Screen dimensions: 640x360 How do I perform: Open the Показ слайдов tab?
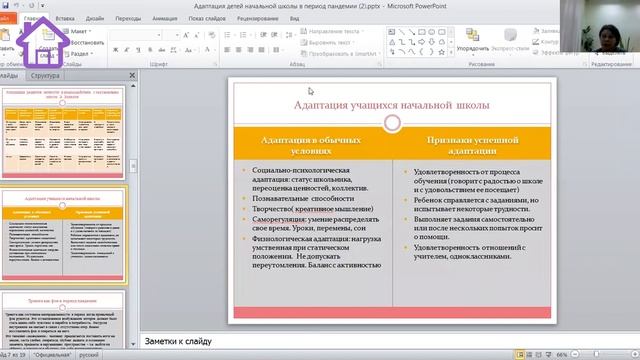[x=207, y=18]
